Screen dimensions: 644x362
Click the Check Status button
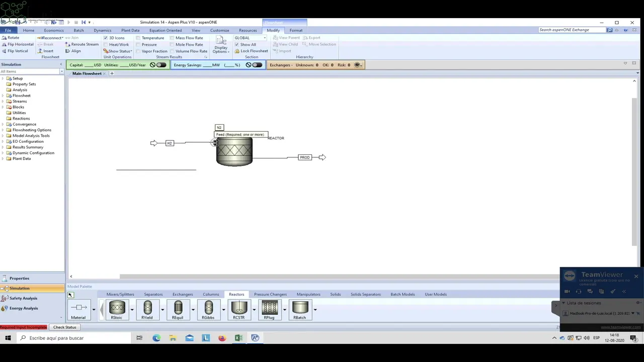65,327
